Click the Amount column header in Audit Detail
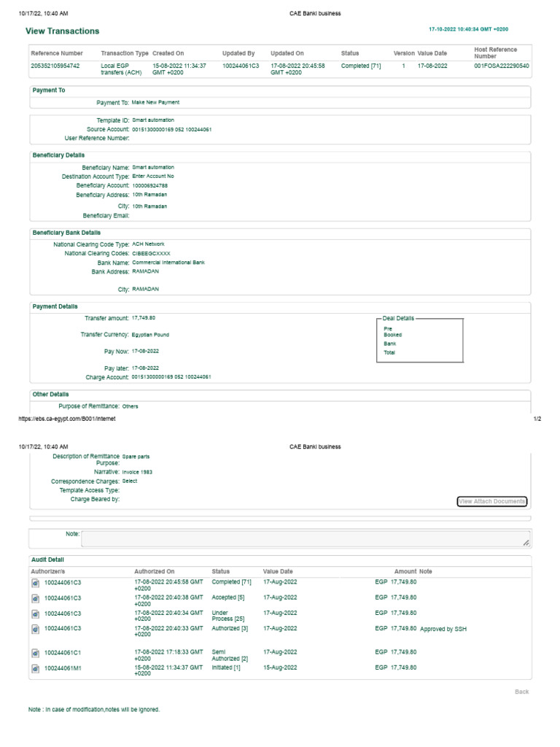 click(405, 571)
